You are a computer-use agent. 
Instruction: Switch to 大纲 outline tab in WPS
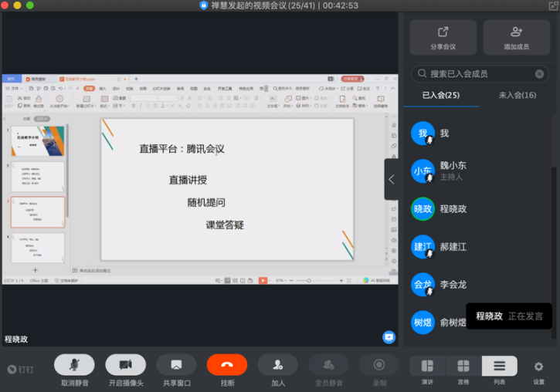[x=27, y=119]
